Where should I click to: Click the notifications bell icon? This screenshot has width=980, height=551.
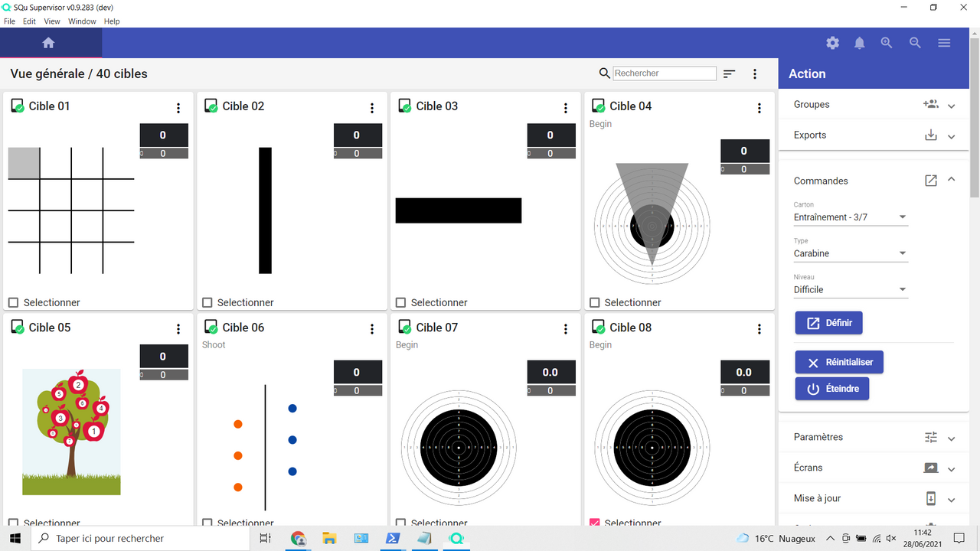click(x=859, y=43)
